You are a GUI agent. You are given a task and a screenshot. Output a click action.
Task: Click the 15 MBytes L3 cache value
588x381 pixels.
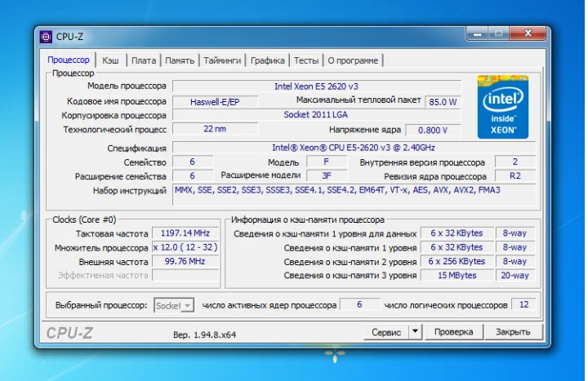pos(457,276)
